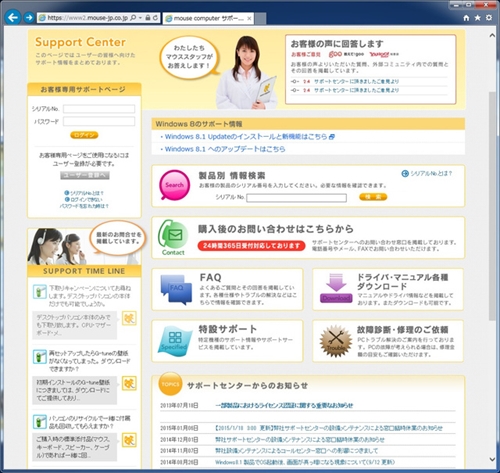Click the product search serial number field
The height and width of the screenshot is (473, 500).
(x=296, y=198)
